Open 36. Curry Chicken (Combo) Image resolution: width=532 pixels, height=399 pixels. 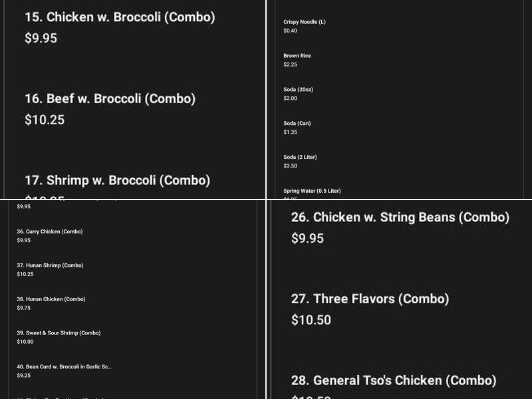pyautogui.click(x=50, y=231)
